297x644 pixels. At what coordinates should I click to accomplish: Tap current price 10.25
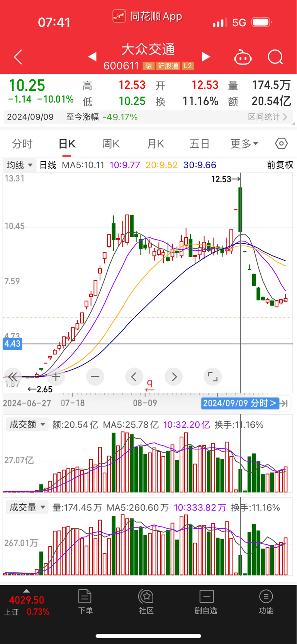point(27,85)
